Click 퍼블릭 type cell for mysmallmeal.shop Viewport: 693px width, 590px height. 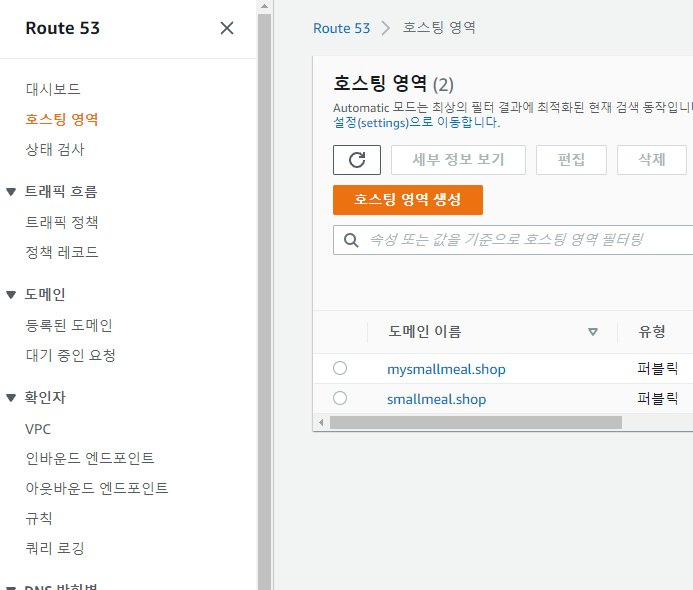(x=658, y=368)
